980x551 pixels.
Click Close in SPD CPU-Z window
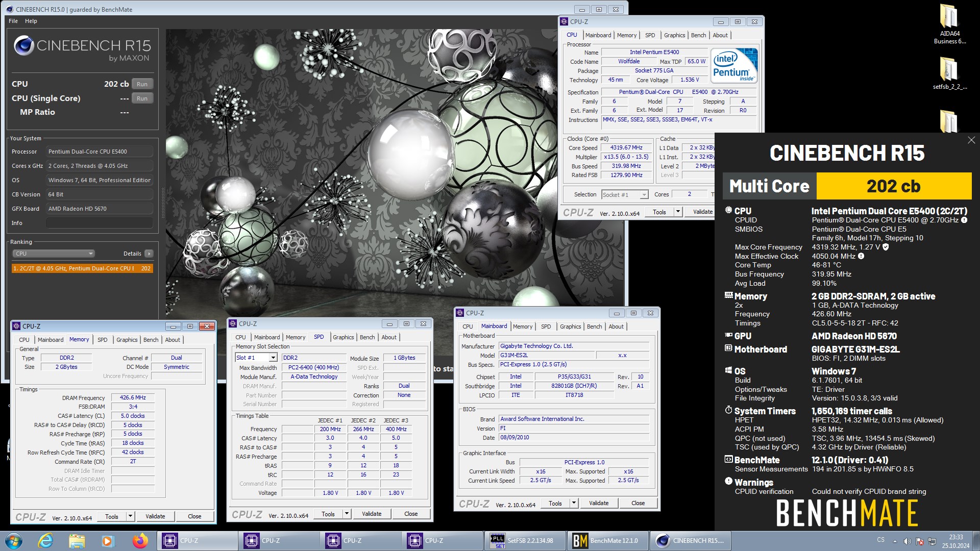(x=411, y=514)
